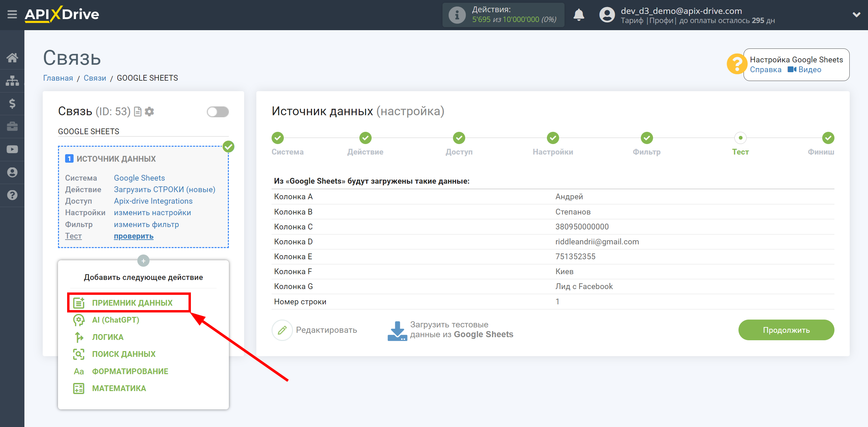This screenshot has height=427, width=868.
Task: Open the connection settings gear icon
Action: [x=149, y=111]
